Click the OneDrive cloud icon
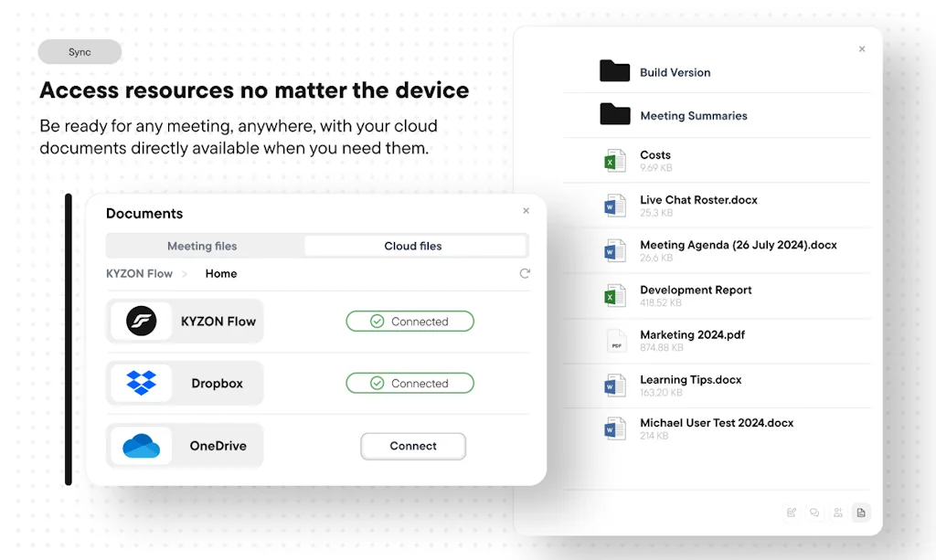Screen dimensions: 936x560 coord(142,446)
